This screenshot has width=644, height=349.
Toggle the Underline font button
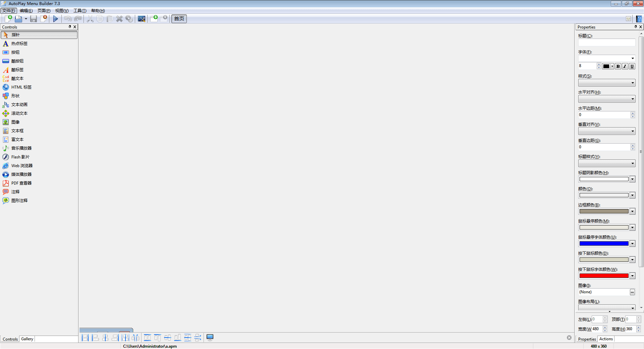click(632, 66)
